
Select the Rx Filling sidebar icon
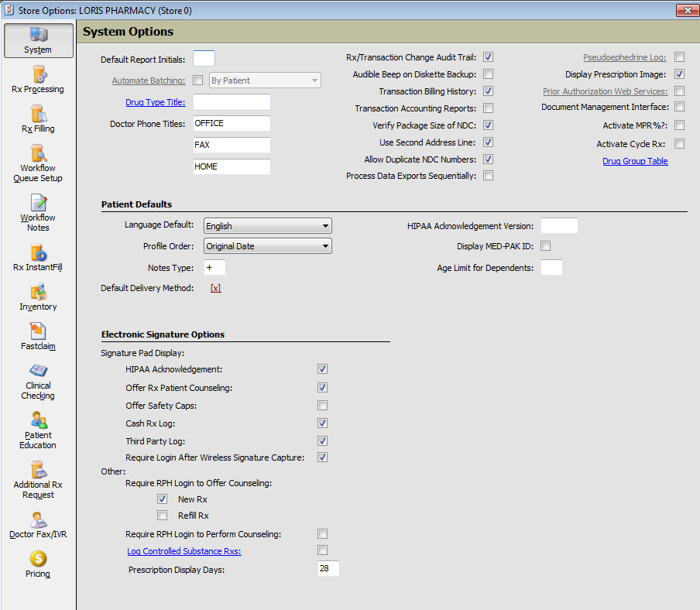click(x=38, y=114)
